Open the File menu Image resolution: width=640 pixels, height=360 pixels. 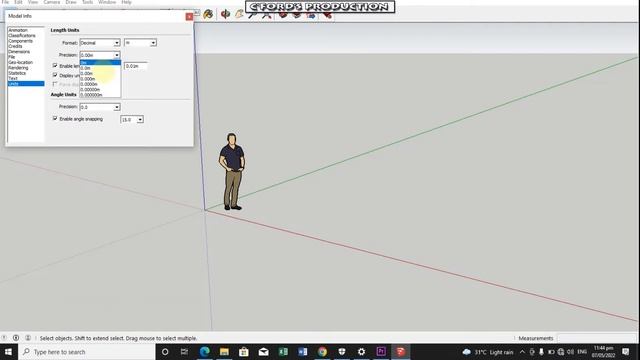click(5, 2)
